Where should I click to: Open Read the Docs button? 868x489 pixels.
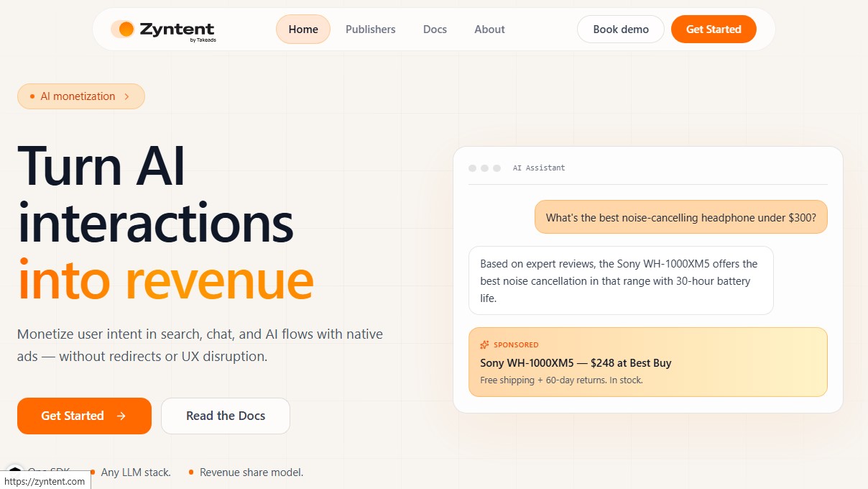(x=226, y=416)
